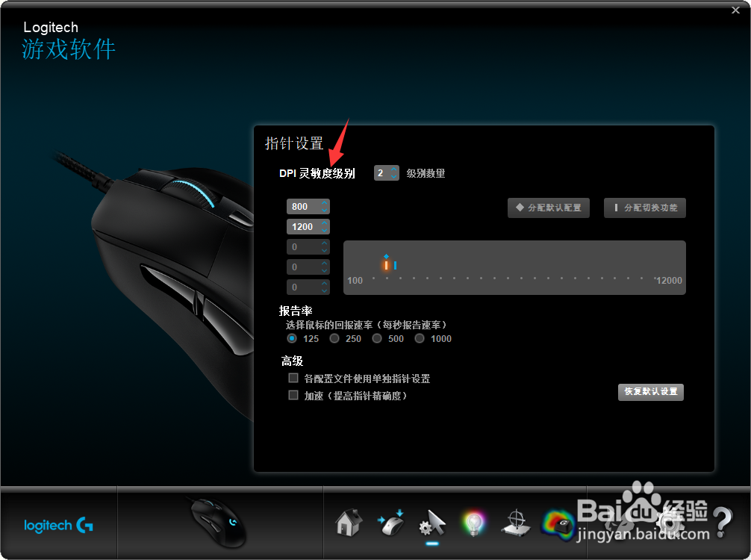Click the 分配默认配置 button
The image size is (751, 560).
coord(549,208)
